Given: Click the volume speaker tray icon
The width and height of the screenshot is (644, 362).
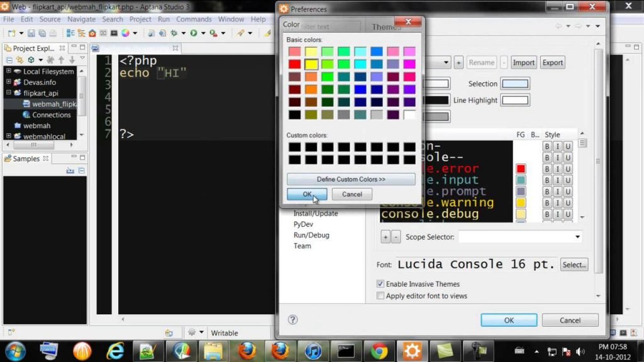Looking at the screenshot, I should click(x=580, y=352).
